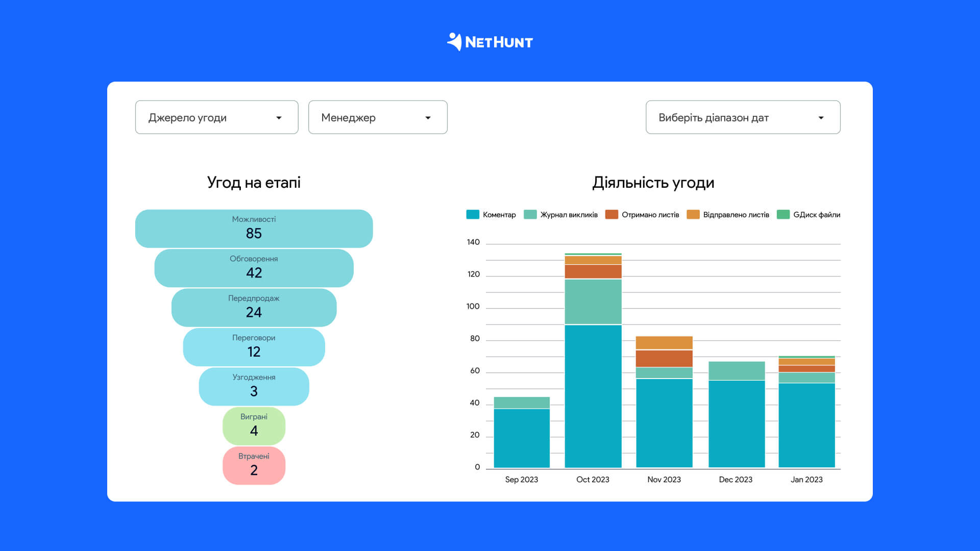Click the Коментар legend color swatch

click(473, 214)
